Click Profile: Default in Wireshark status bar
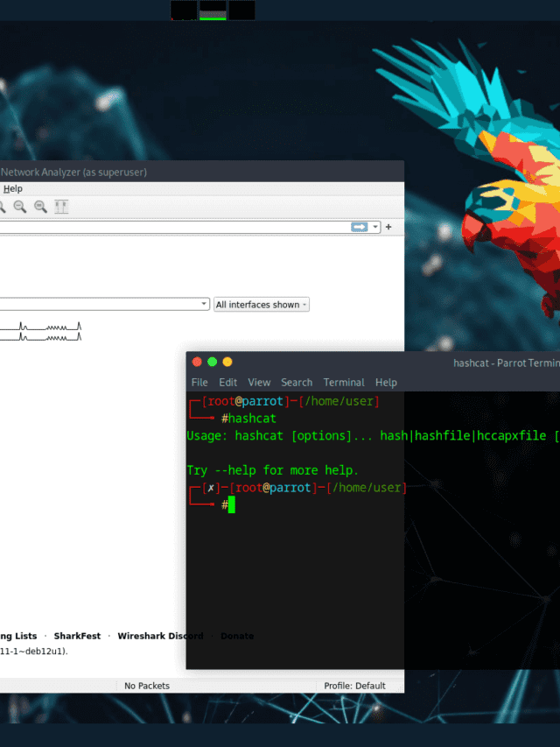Image resolution: width=560 pixels, height=747 pixels. pyautogui.click(x=354, y=686)
